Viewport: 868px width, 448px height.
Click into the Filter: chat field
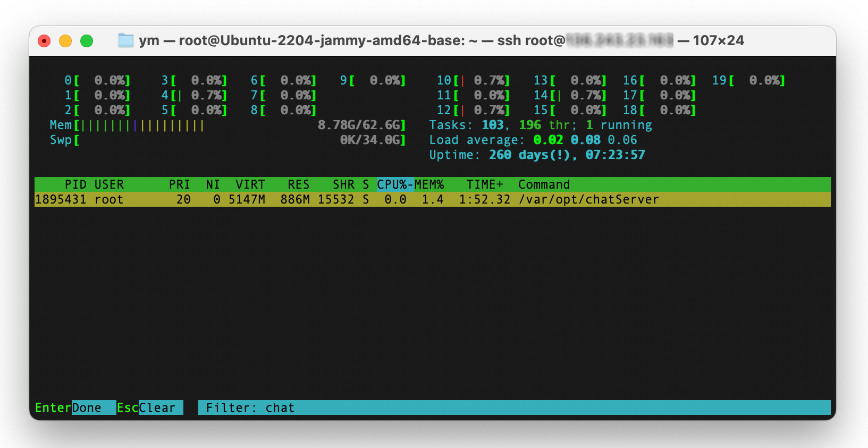(x=514, y=408)
